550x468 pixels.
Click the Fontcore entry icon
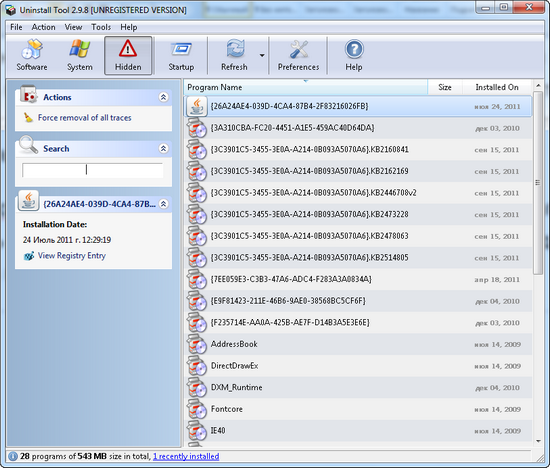197,409
